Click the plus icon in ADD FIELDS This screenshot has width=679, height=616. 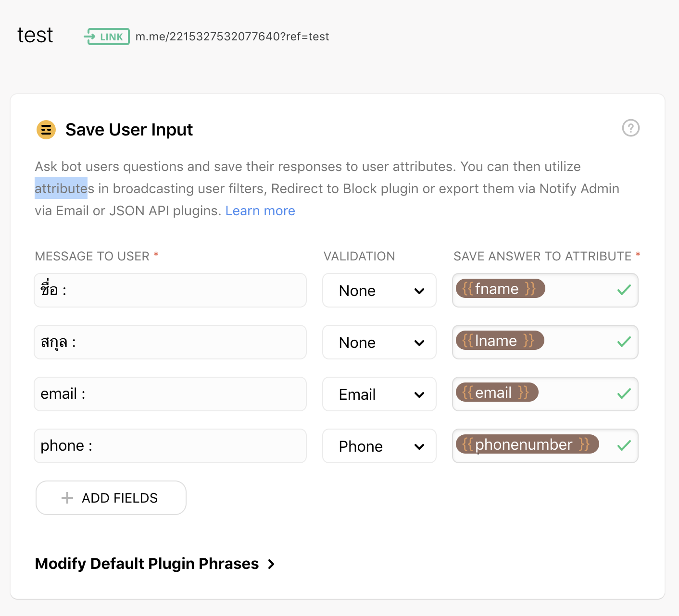coord(67,498)
